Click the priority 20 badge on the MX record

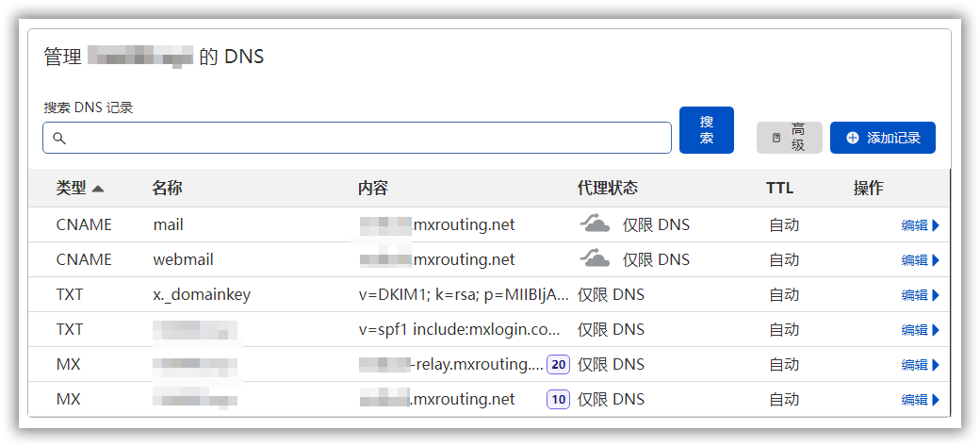click(559, 364)
